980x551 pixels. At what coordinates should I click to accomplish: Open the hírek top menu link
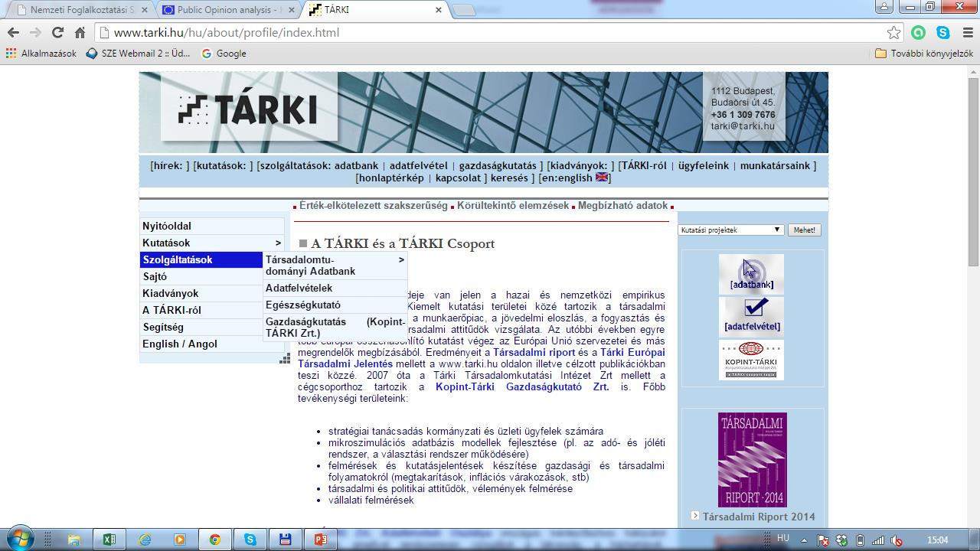[169, 165]
